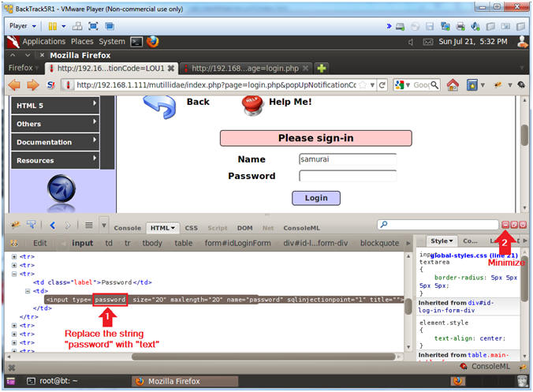Image resolution: width=533 pixels, height=392 pixels.
Task: Click the Firebug search box
Action: (x=438, y=224)
